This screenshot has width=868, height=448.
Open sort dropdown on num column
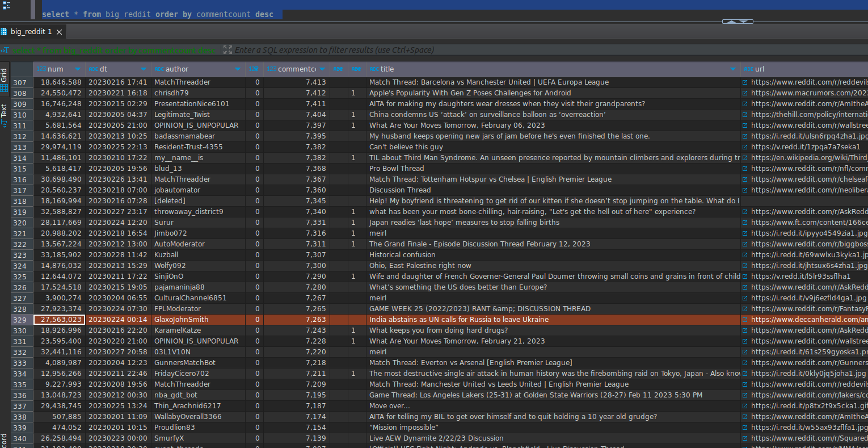pyautogui.click(x=78, y=69)
